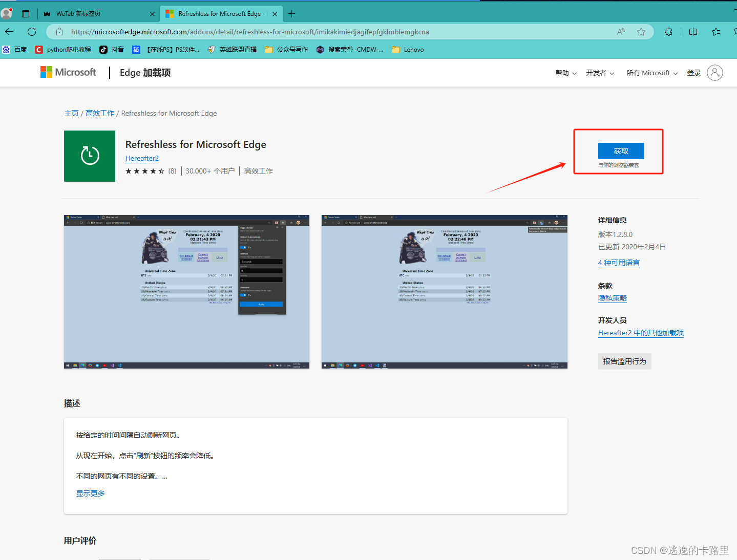Click the star rating row
Viewport: 737px width, 560px height.
[145, 171]
